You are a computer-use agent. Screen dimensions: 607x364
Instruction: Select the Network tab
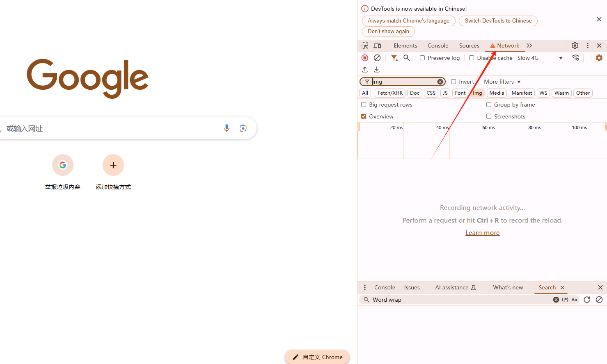505,45
